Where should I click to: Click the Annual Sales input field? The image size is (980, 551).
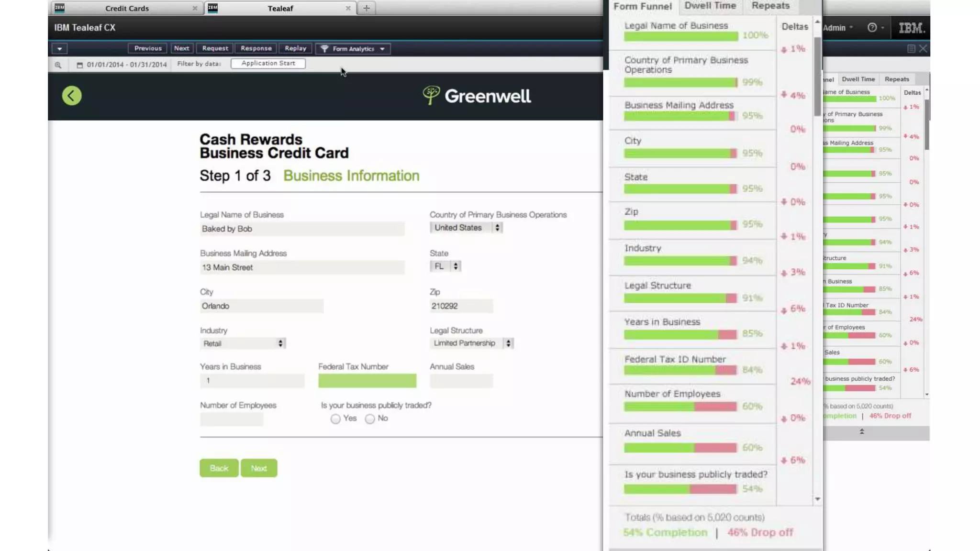tap(461, 381)
